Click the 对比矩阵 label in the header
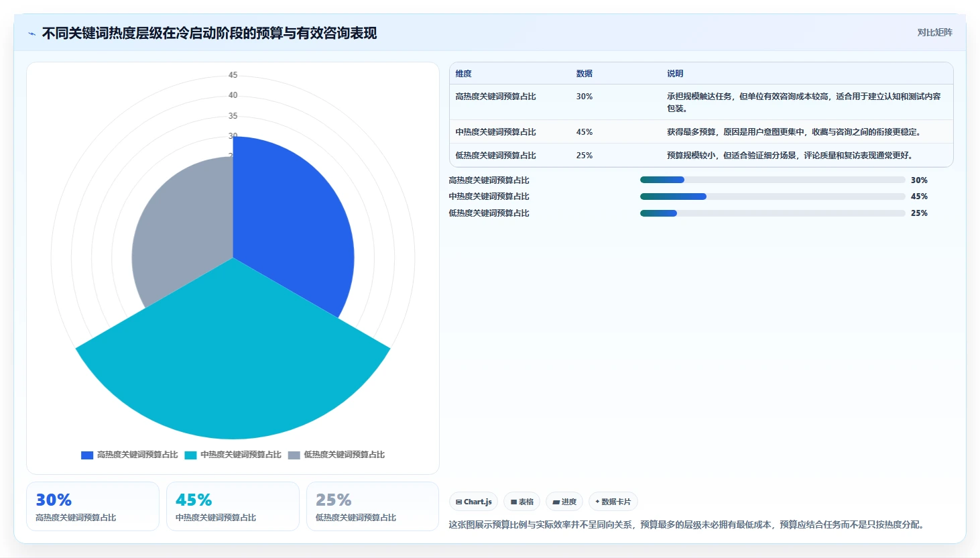980x558 pixels. pos(934,32)
